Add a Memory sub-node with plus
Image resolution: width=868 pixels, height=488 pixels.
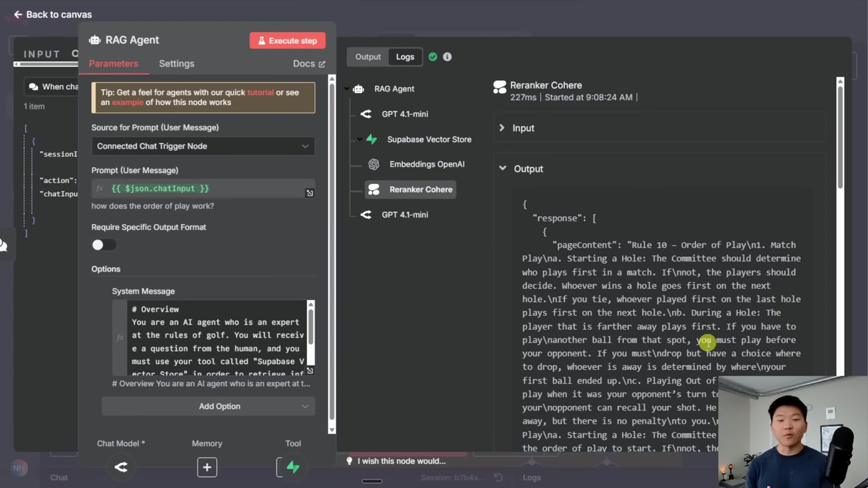(x=207, y=467)
